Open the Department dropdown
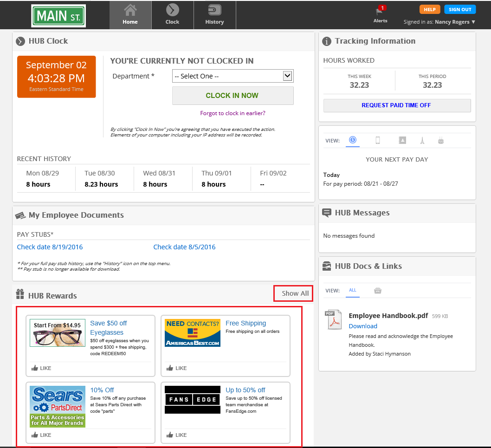Viewport: 491px width, 448px height. (233, 76)
